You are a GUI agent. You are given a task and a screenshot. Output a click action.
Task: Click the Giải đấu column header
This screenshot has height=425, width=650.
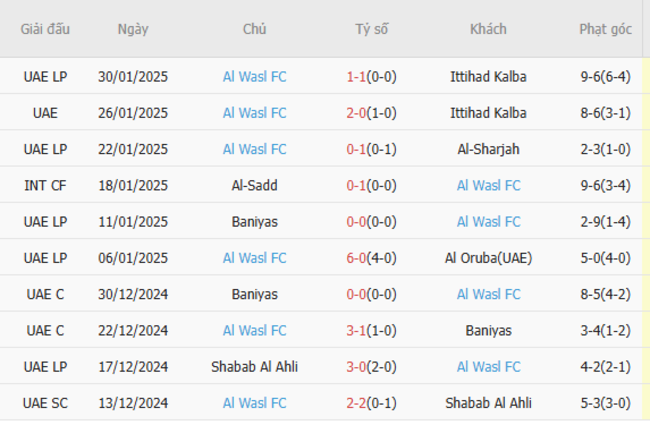[45, 29]
